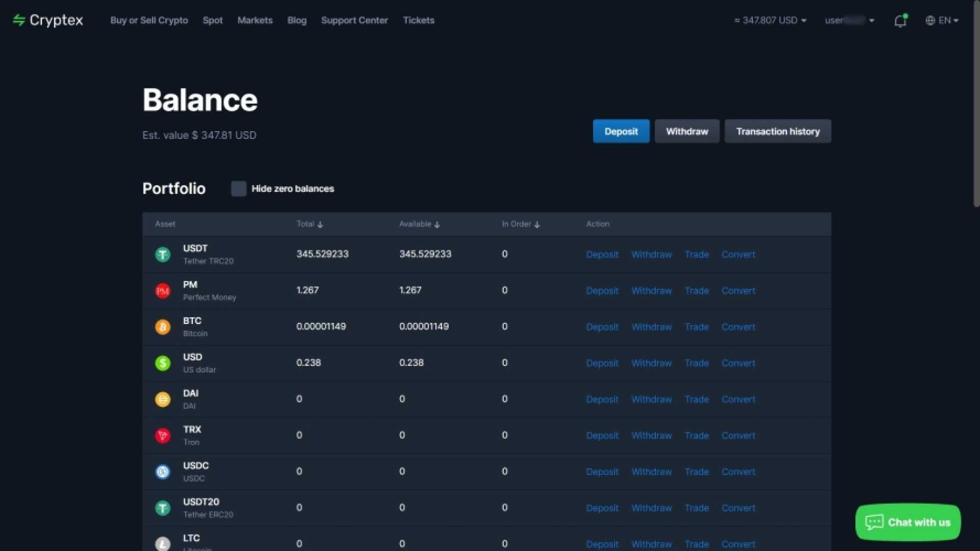Viewport: 980px width, 551px height.
Task: Deposit to PM Perfect Money row
Action: (602, 290)
